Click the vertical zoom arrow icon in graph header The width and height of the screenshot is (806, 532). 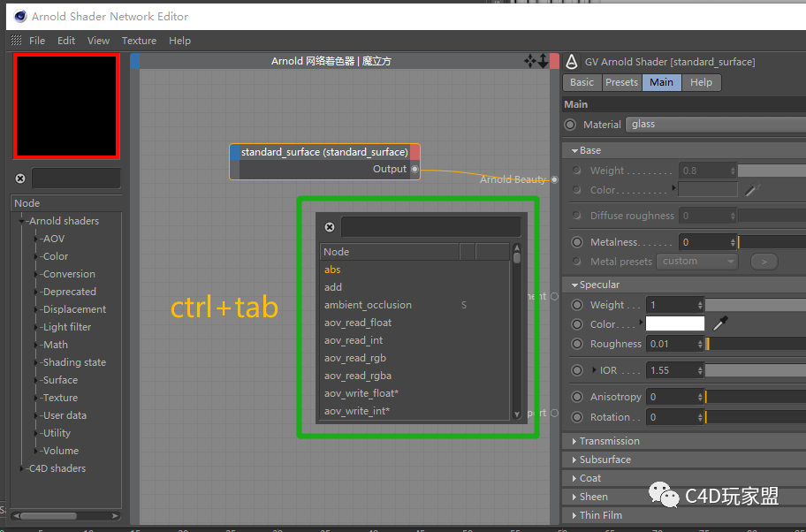[543, 61]
